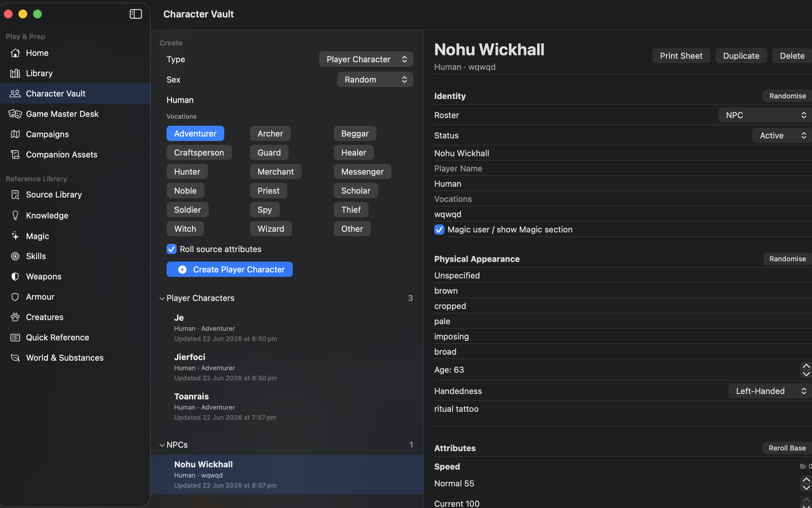This screenshot has width=812, height=508.
Task: Click the Campaigns map icon
Action: point(15,134)
